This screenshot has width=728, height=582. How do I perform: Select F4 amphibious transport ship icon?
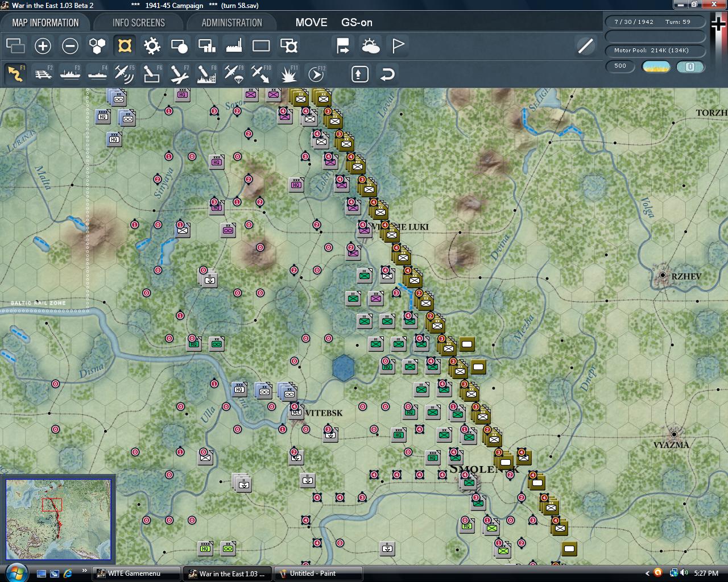(97, 74)
